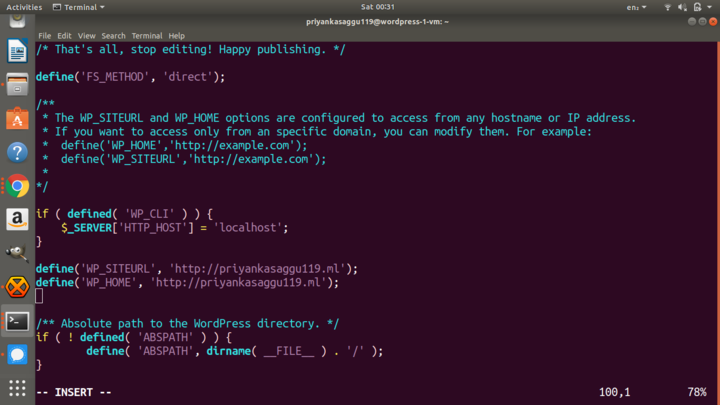
Task: Place cursor on the WP_SITEURL define line
Action: pyautogui.click(x=196, y=269)
